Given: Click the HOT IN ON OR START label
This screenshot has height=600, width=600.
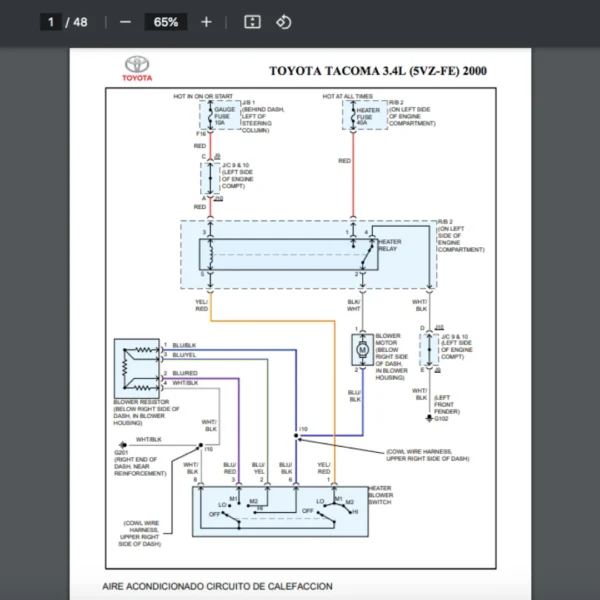Looking at the screenshot, I should pos(203,96).
